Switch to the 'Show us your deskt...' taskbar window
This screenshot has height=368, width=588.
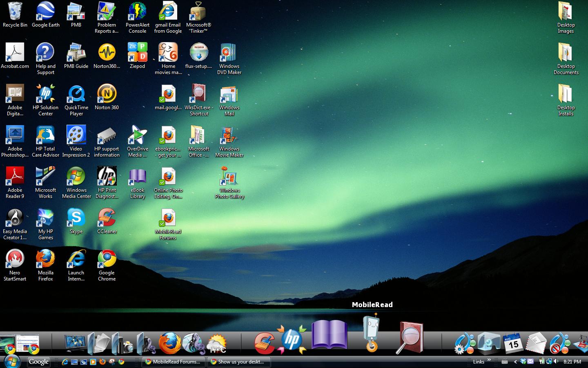(239, 361)
